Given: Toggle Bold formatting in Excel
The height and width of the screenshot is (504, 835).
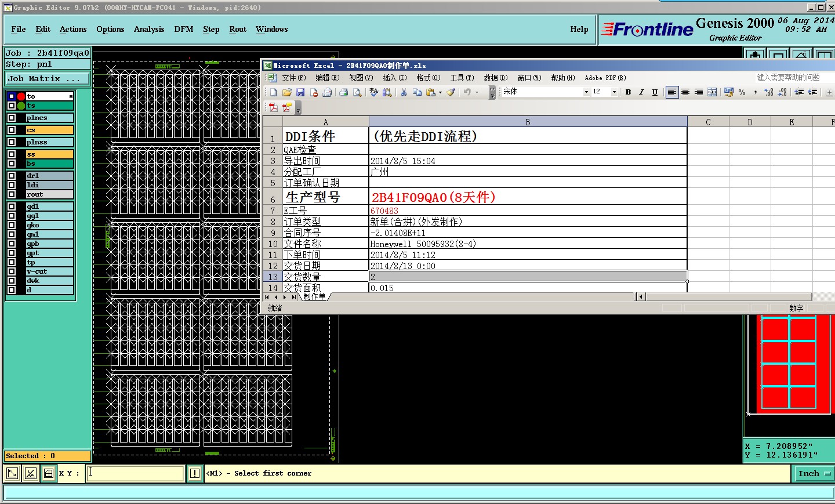Looking at the screenshot, I should pos(628,92).
